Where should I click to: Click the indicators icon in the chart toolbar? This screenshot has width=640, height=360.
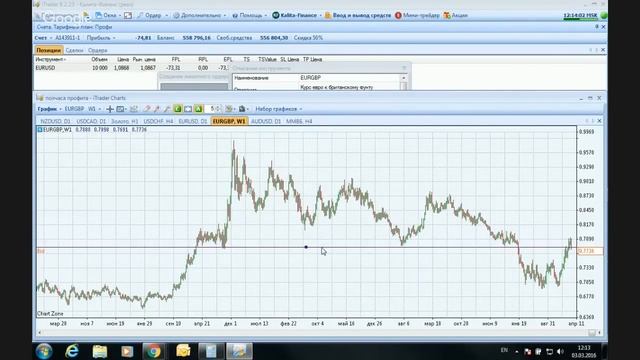pyautogui.click(x=133, y=109)
